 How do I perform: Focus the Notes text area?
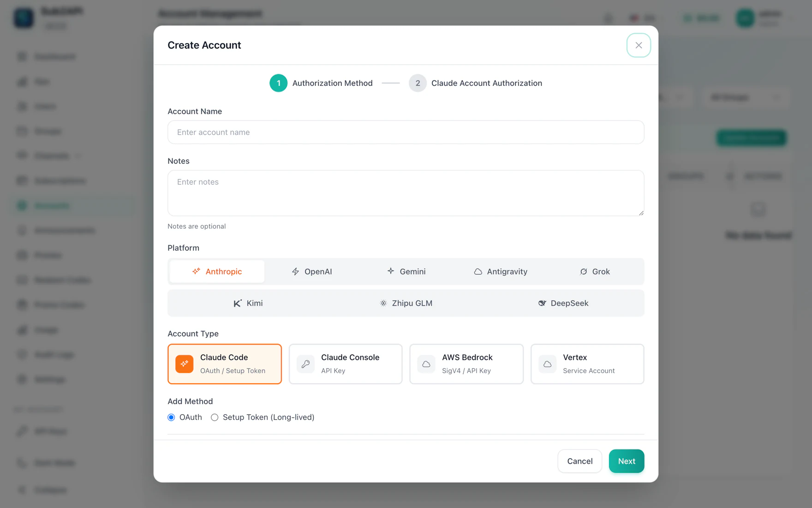coord(406,193)
